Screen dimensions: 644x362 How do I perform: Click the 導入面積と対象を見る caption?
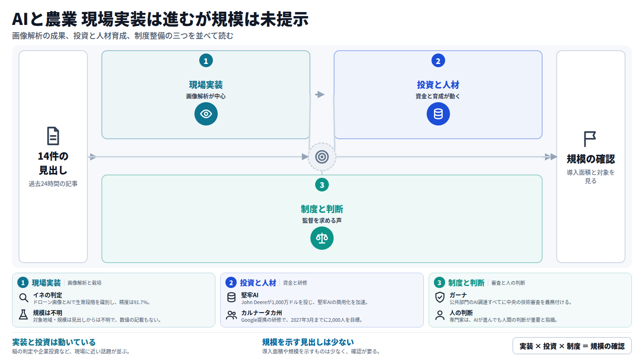click(x=591, y=177)
